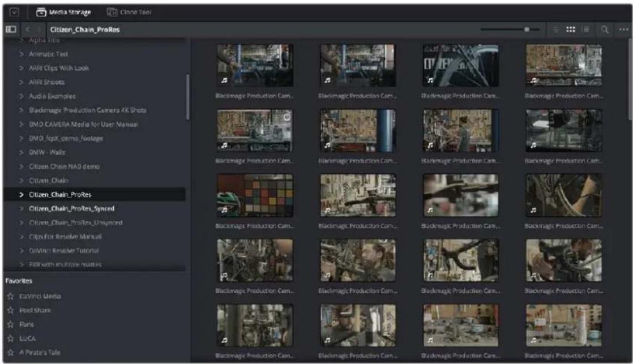Click audio note icon on color chart clip
The width and height of the screenshot is (633, 364).
pos(224,210)
